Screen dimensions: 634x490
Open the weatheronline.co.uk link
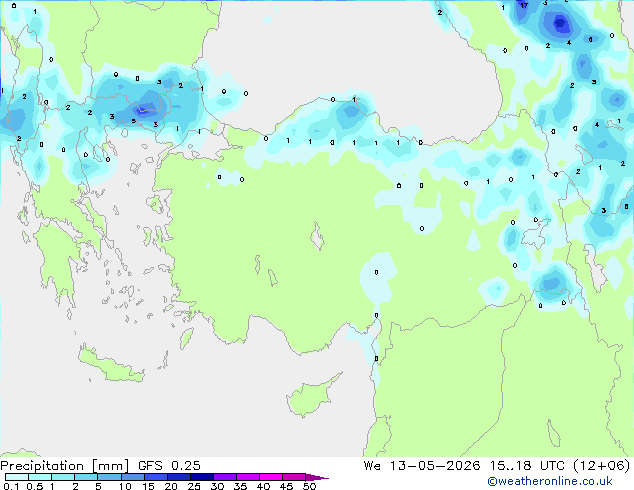click(x=550, y=481)
